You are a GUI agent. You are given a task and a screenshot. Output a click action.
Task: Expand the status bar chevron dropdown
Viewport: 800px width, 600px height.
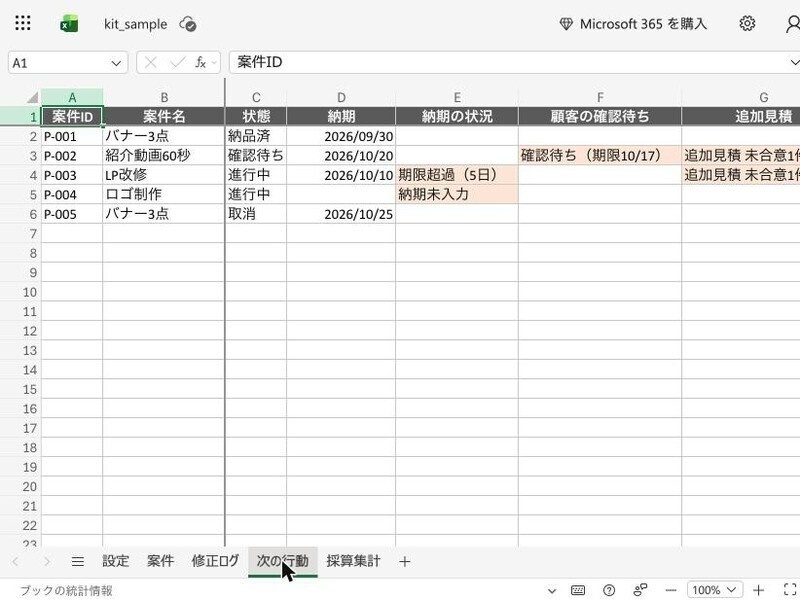tap(552, 591)
